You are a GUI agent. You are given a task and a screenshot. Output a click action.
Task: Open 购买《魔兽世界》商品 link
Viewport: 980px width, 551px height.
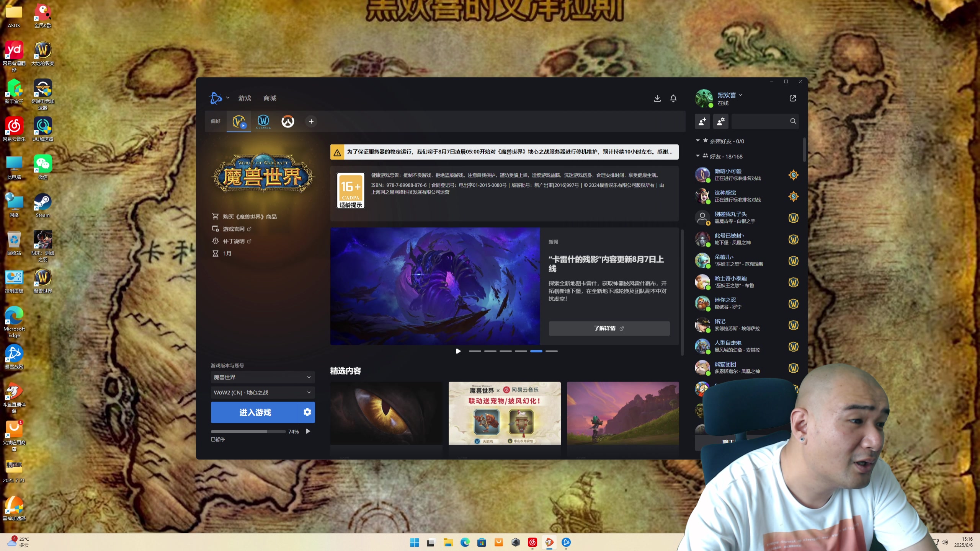coord(244,217)
